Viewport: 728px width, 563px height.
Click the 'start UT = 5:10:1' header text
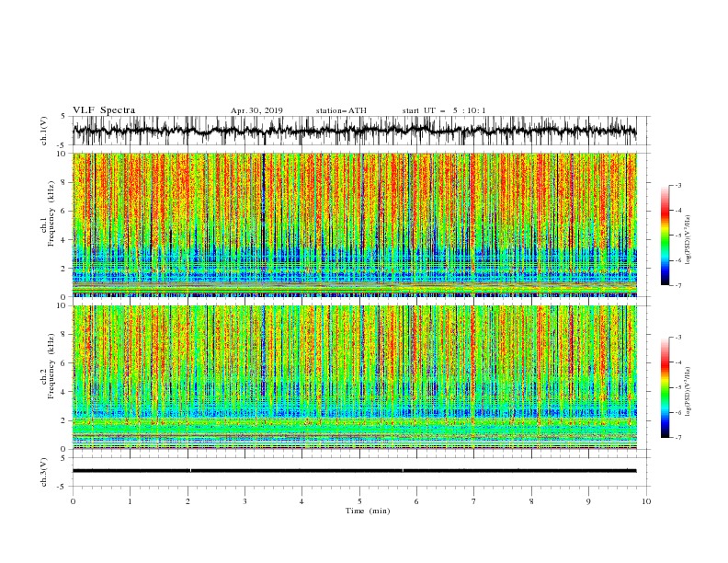pos(444,110)
